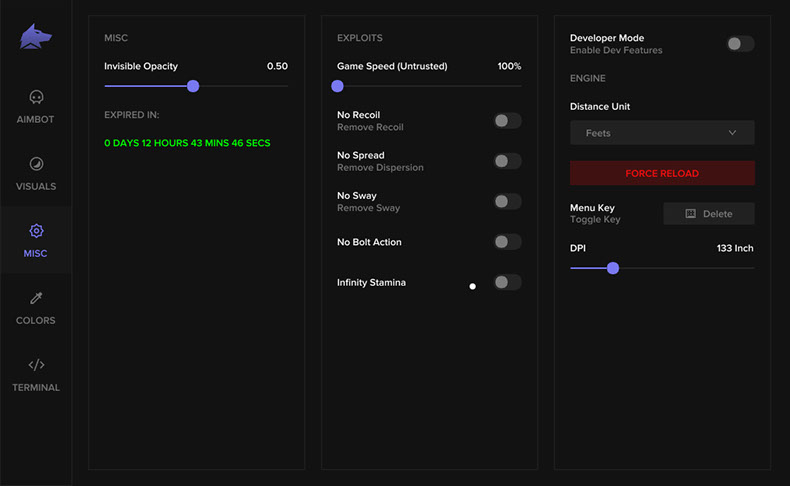Enable the Infinity Stamina toggle

click(x=507, y=282)
